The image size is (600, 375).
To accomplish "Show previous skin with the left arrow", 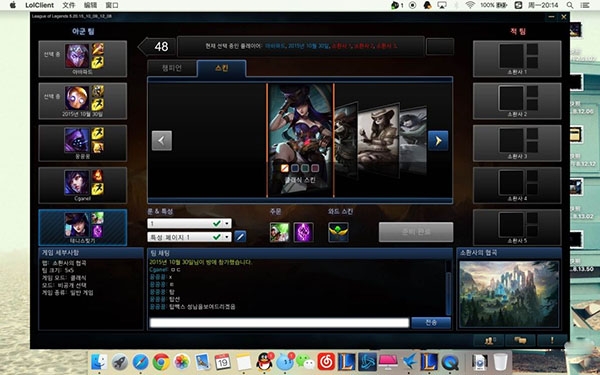I will (x=162, y=140).
